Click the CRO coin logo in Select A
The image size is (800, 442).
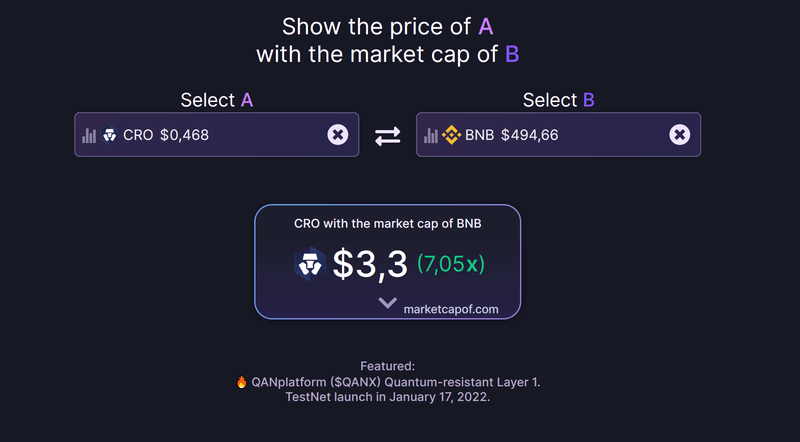tap(110, 135)
